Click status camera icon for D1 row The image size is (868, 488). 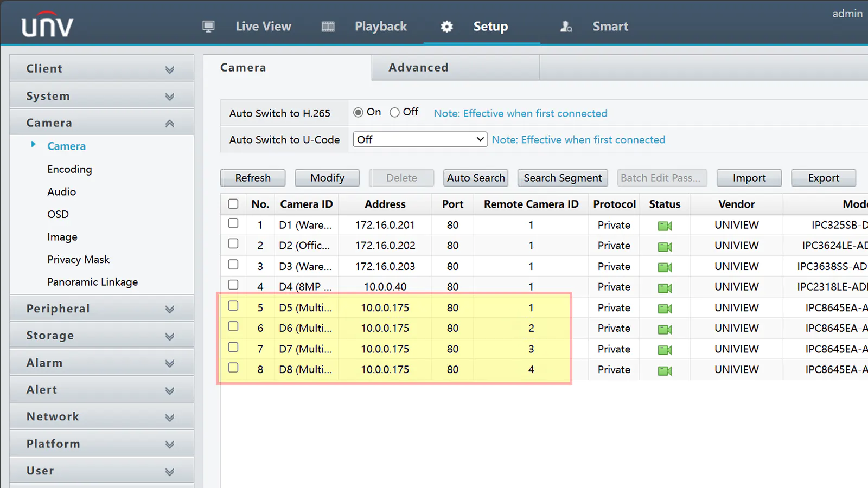pyautogui.click(x=665, y=226)
